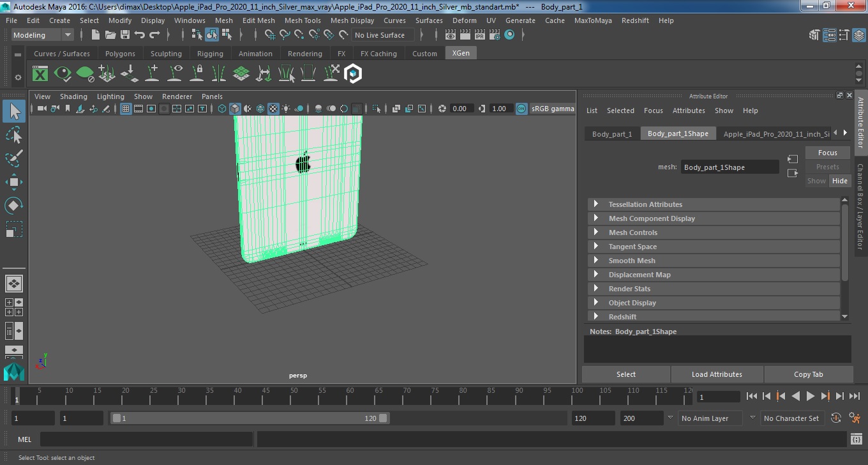Save the scene with the floppy icon

[x=125, y=35]
